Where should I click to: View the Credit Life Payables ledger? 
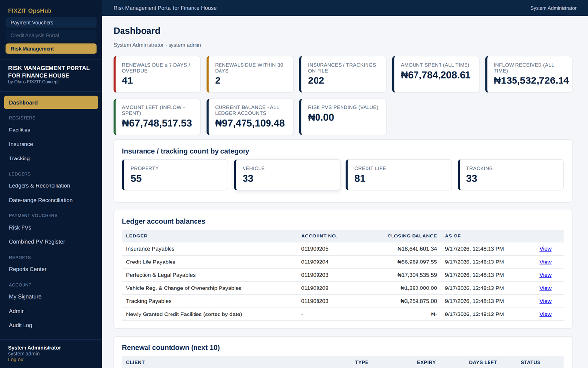click(545, 262)
